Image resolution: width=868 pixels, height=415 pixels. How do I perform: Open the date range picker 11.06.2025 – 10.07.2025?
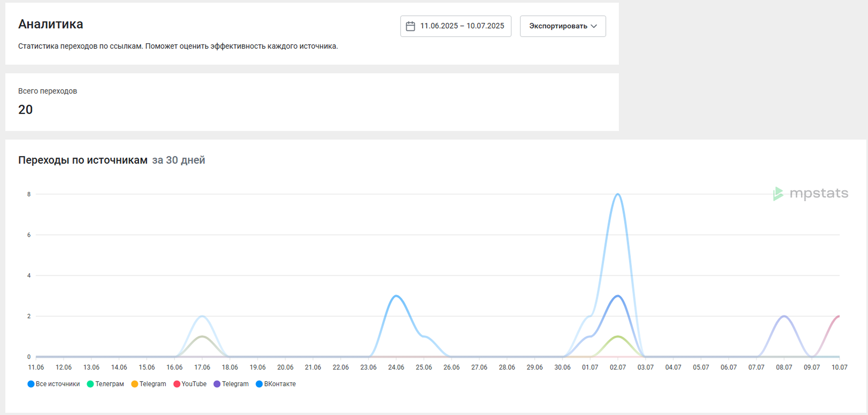click(x=456, y=26)
